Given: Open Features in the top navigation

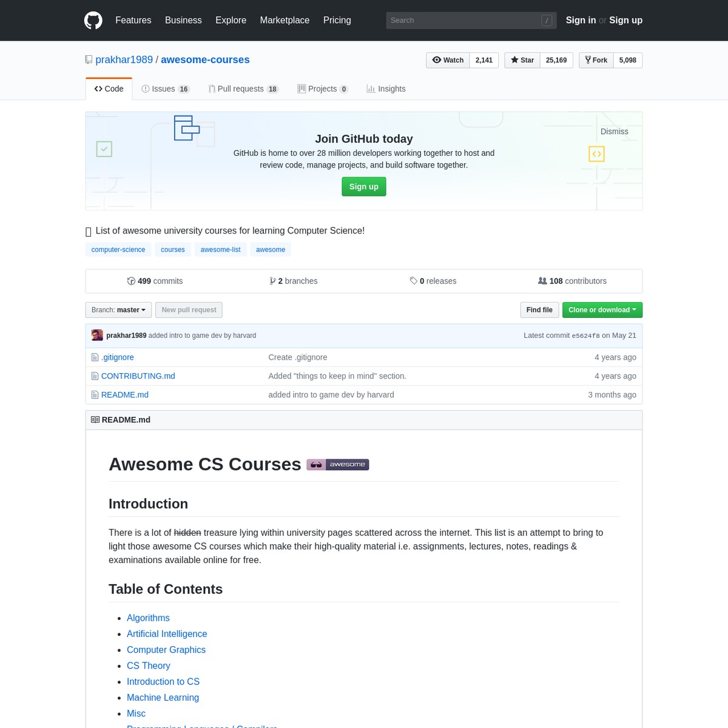Looking at the screenshot, I should 133,20.
